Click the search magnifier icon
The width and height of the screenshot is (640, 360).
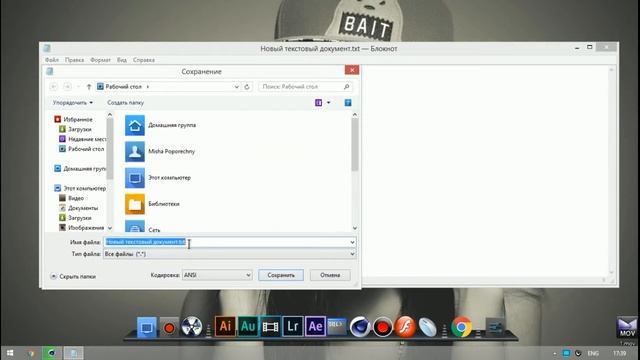click(346, 87)
